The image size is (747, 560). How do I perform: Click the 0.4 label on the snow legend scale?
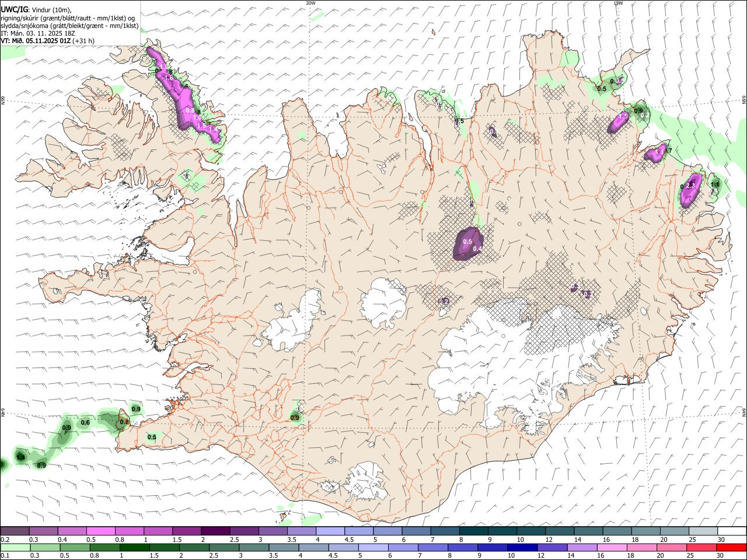(62, 539)
